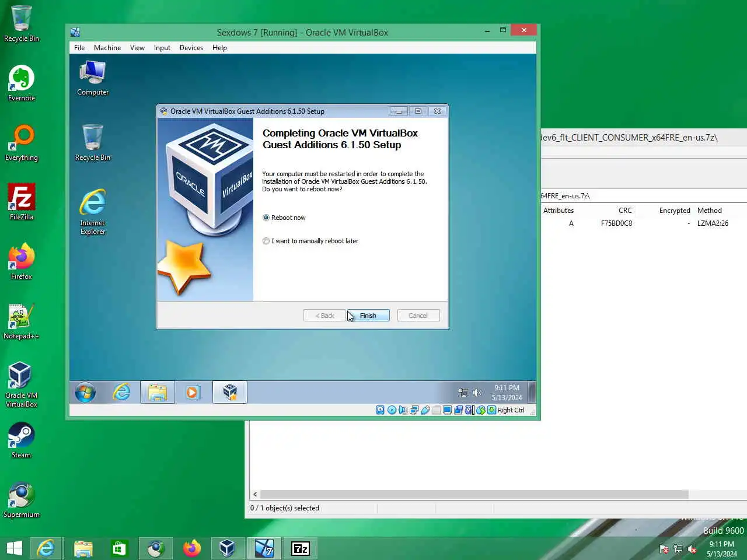Click the USB devices status icon
747x560 pixels.
coord(425,410)
